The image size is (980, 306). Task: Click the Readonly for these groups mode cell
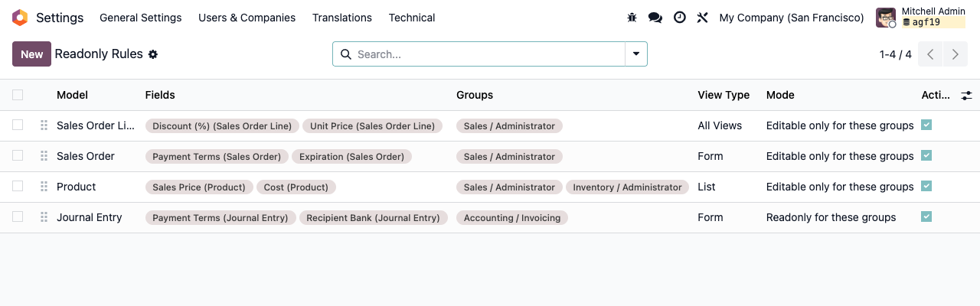[831, 217]
